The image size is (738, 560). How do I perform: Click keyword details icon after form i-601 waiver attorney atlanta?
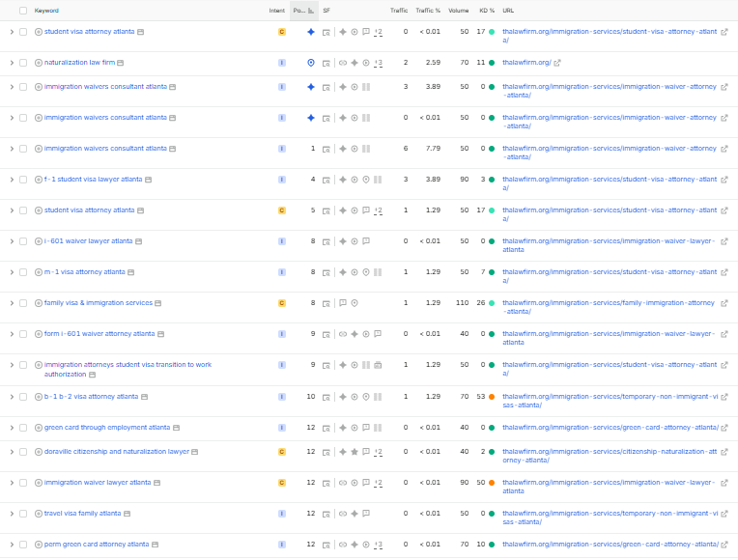[x=161, y=334]
